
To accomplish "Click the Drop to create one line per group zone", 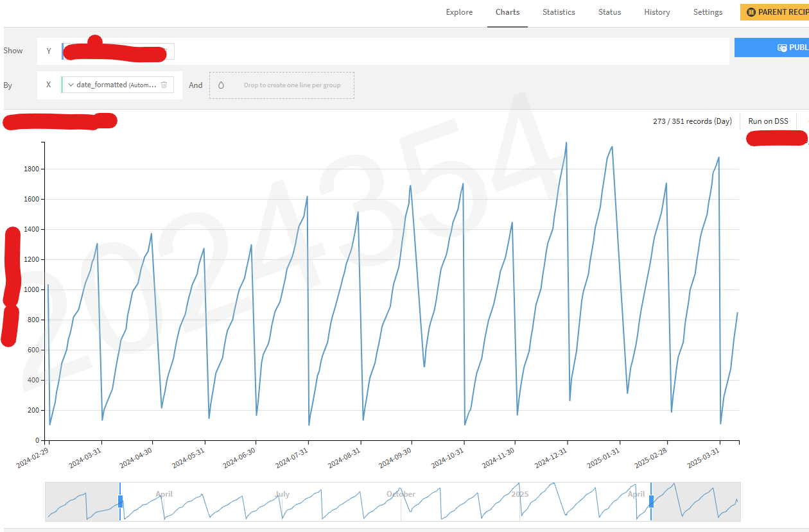I will coord(282,85).
